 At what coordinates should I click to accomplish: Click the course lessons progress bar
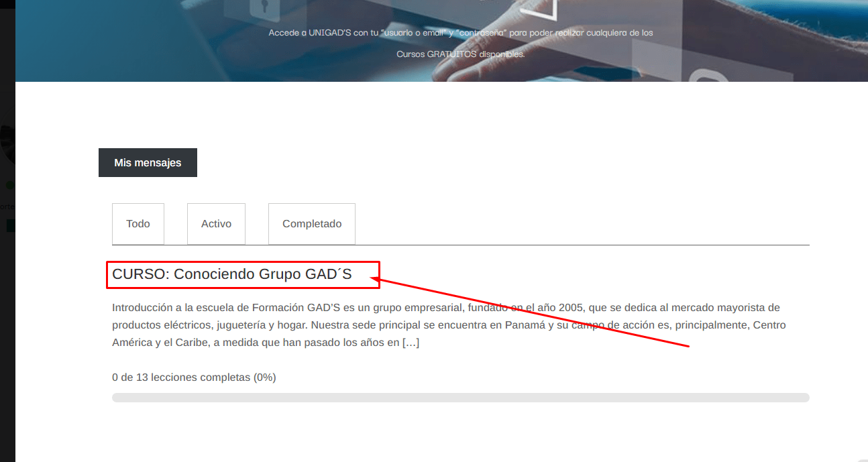[461, 398]
